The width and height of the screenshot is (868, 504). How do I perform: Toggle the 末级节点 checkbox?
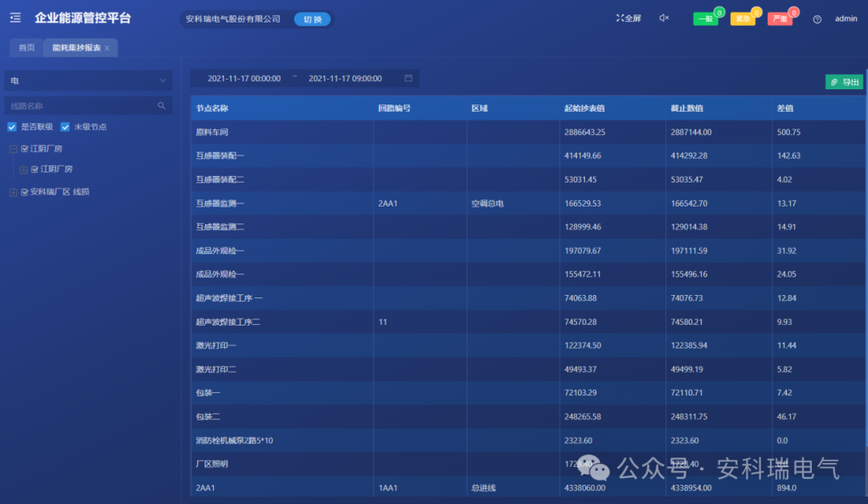pyautogui.click(x=65, y=127)
